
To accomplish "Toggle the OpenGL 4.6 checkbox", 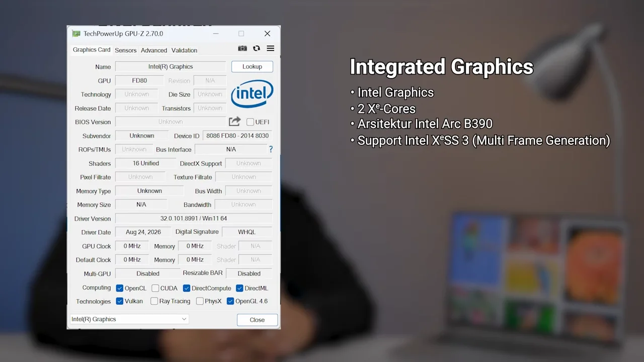I will point(230,301).
